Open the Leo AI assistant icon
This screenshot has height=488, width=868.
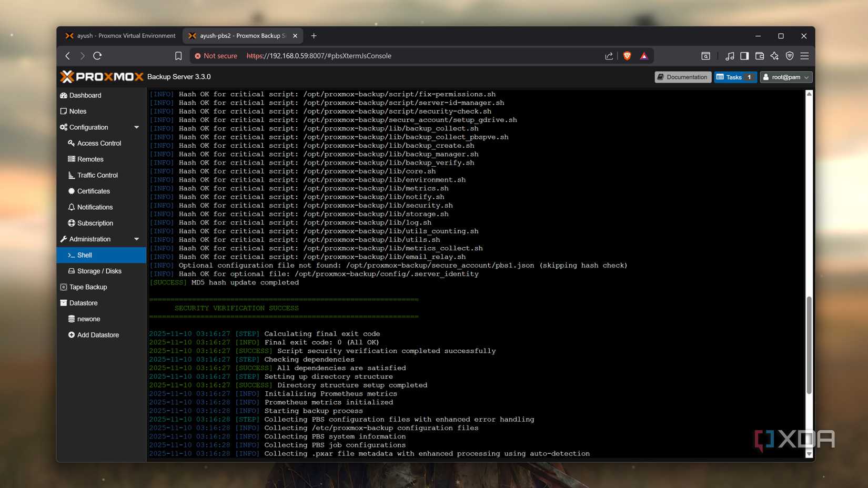(x=774, y=56)
